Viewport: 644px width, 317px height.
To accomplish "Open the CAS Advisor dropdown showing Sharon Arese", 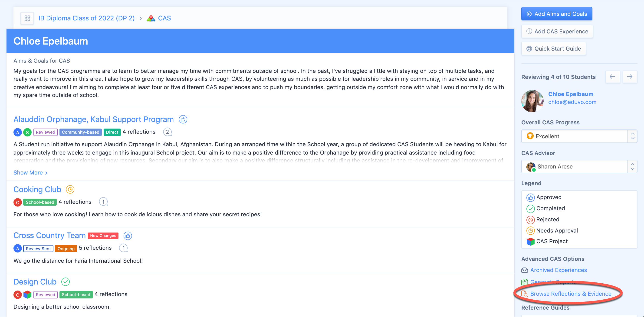I will pyautogui.click(x=579, y=166).
